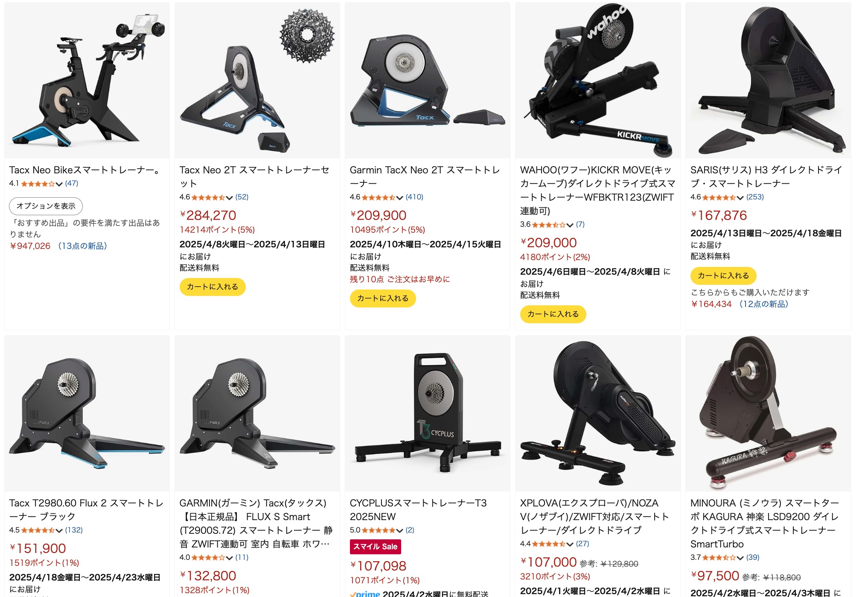Expand rating dropdown arrow for Tacx Neo Bike
The image size is (868, 597).
[59, 184]
